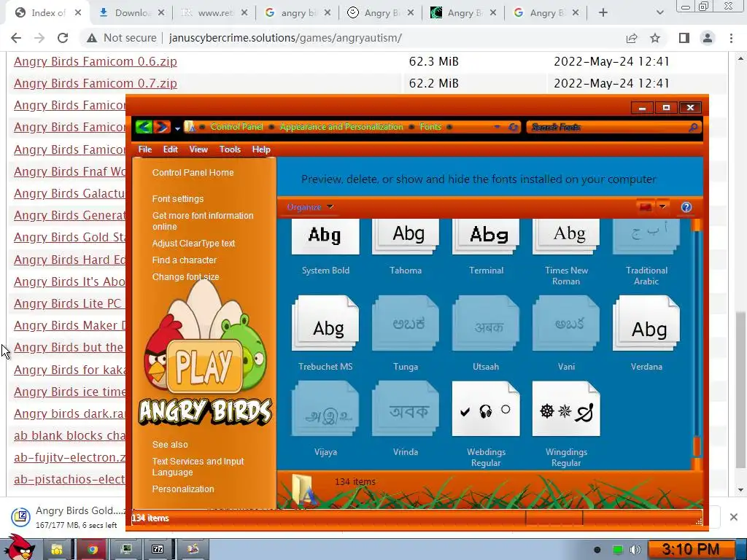This screenshot has height=560, width=747.
Task: Click the Control Panel breadcrumb
Action: (x=237, y=127)
